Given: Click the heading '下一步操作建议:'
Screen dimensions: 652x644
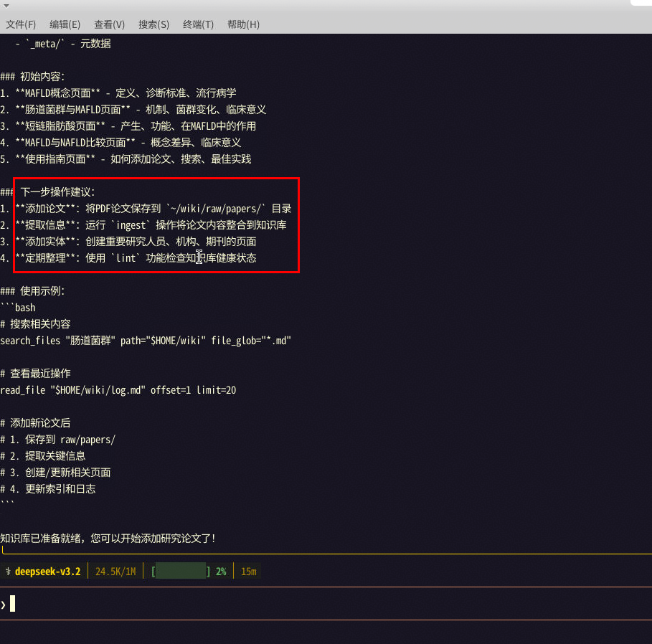Looking at the screenshot, I should point(58,192).
